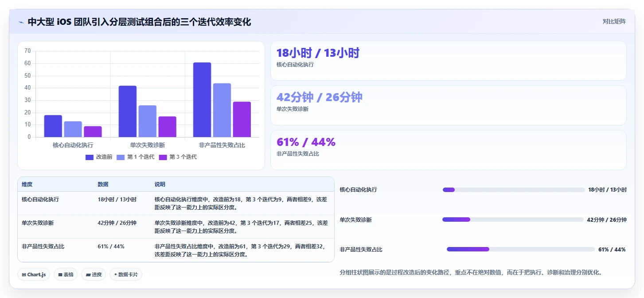
Task: Click the dashboard title 中大型 iOS 团队引入分层测试
Action: [139, 22]
